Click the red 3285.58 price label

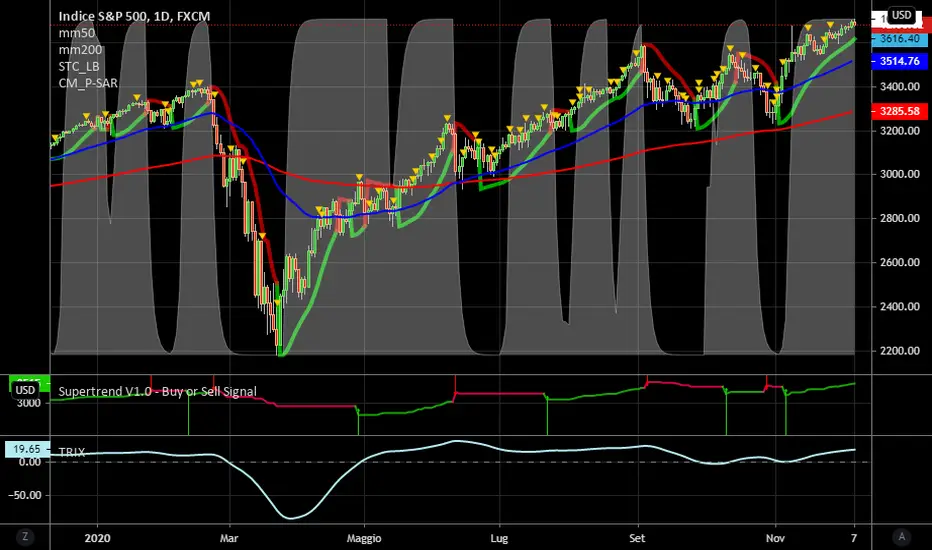[x=899, y=111]
